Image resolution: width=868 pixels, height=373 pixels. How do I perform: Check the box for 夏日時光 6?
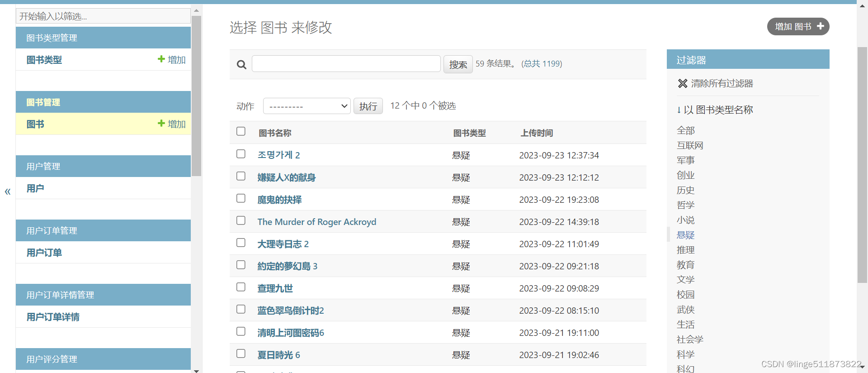(x=241, y=354)
